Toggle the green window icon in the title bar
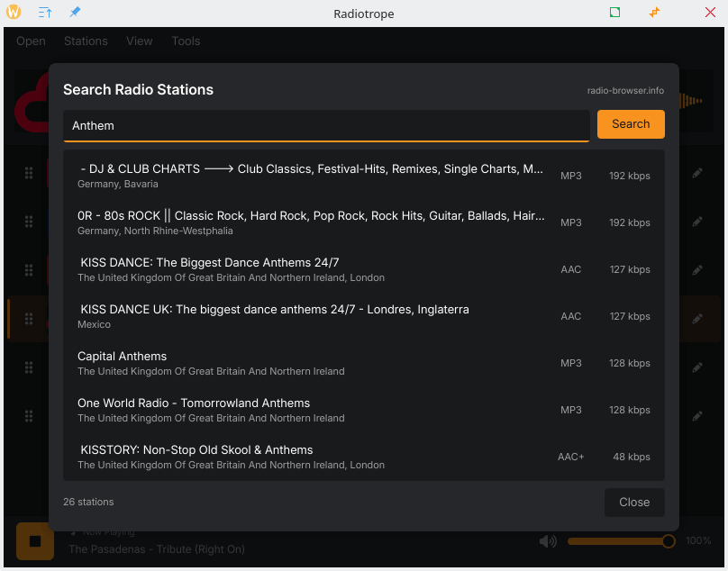The image size is (728, 571). [x=614, y=13]
